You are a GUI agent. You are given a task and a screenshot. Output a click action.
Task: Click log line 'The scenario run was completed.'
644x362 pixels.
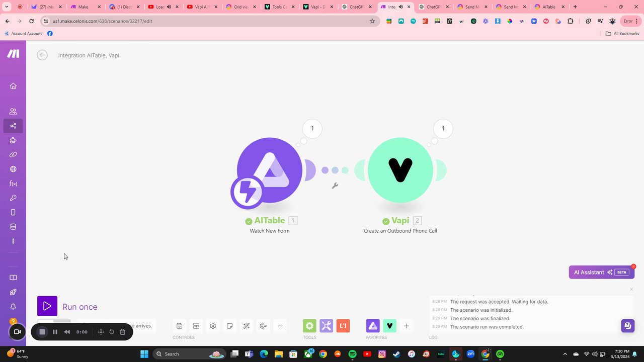pos(487,327)
